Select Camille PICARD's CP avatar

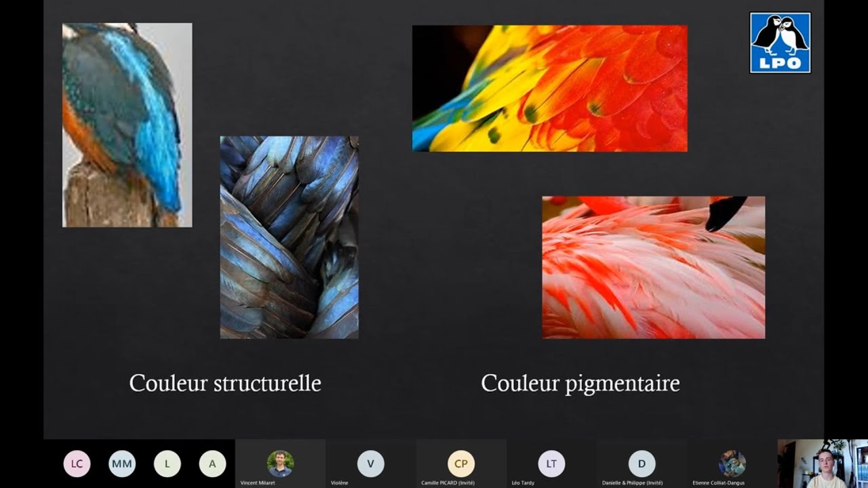461,464
